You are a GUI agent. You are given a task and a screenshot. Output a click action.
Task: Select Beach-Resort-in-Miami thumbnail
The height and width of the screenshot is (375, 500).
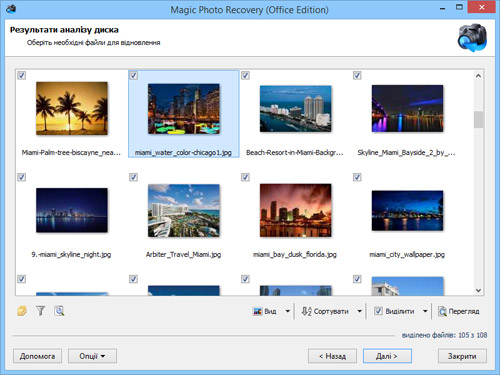tap(296, 109)
